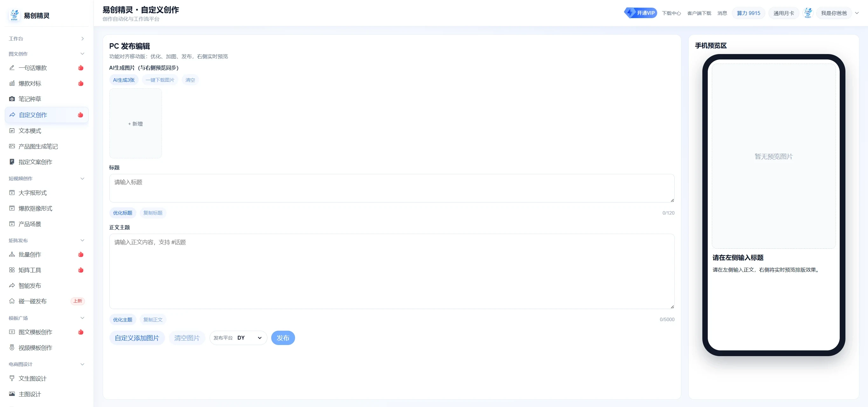Open 产品图生成笔记 image icon
This screenshot has height=407, width=868.
(x=12, y=146)
